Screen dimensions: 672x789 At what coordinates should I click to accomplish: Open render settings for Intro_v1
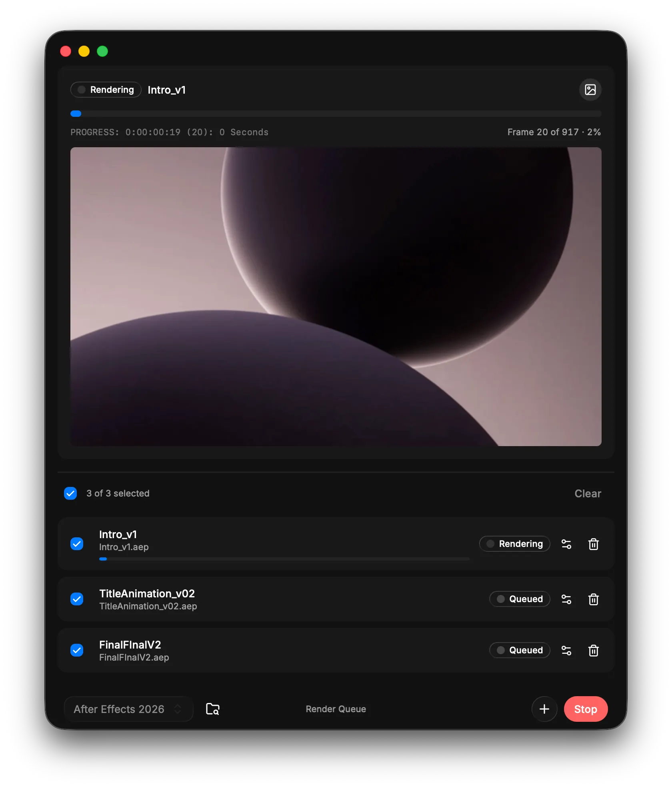566,544
